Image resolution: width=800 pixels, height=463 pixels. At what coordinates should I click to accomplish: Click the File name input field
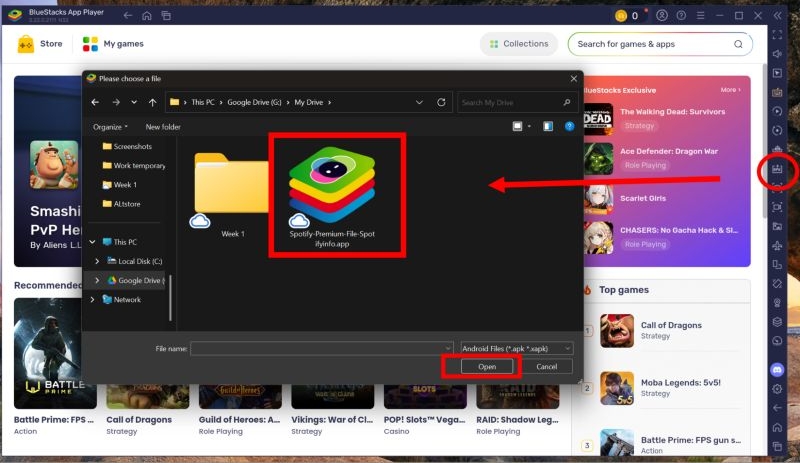pyautogui.click(x=321, y=348)
